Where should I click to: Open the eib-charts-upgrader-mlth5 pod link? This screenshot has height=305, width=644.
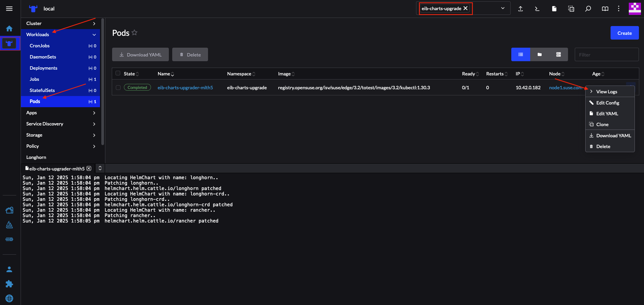[x=185, y=88]
